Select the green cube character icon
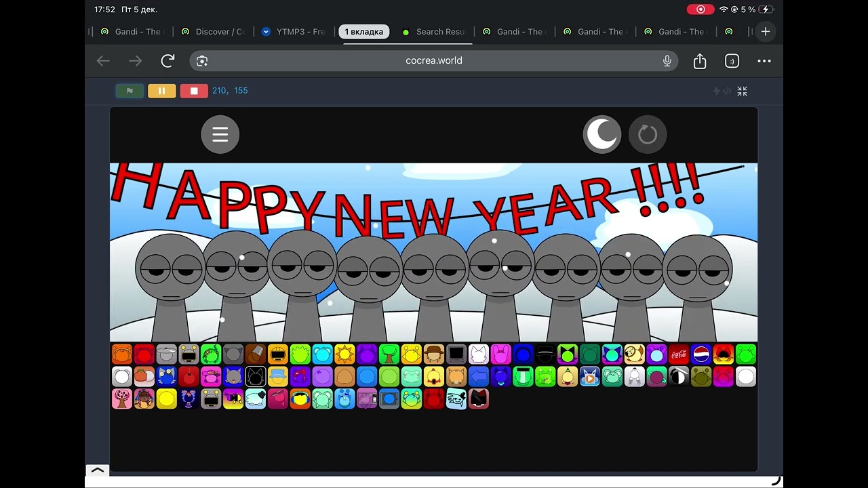This screenshot has height=488, width=868. (545, 376)
